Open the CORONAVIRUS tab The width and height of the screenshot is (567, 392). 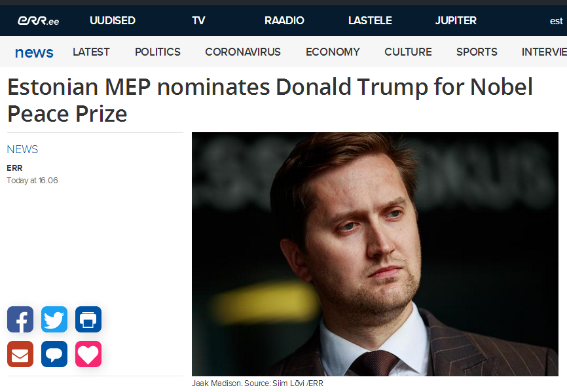click(243, 52)
